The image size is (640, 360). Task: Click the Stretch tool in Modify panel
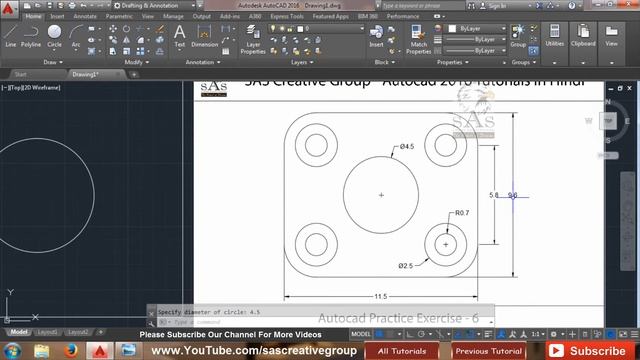click(113, 51)
